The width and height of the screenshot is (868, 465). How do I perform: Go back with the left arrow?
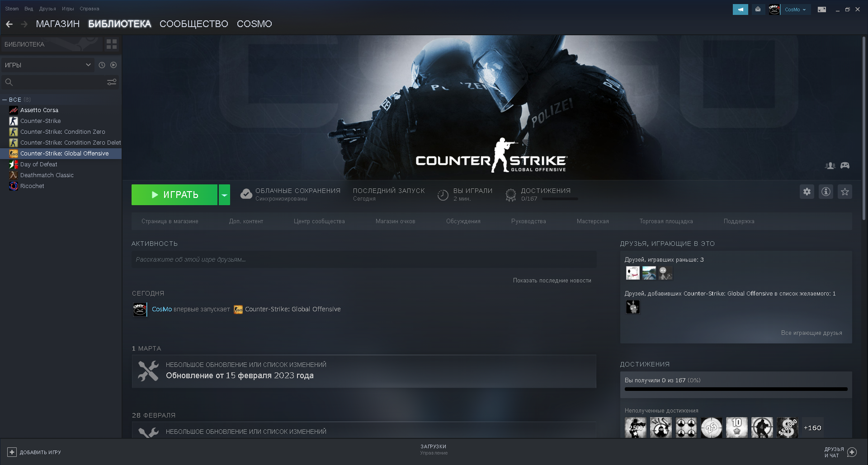tap(9, 24)
